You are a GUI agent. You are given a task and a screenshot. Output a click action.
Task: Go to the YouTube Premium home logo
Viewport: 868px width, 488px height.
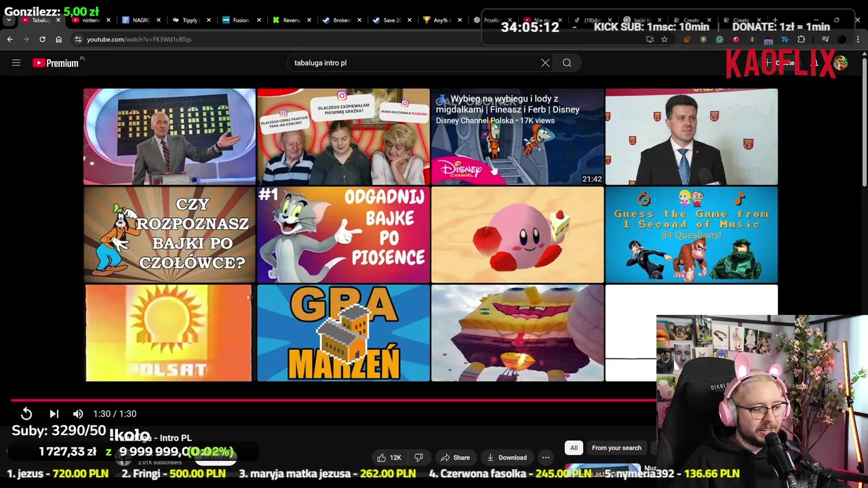[x=56, y=63]
